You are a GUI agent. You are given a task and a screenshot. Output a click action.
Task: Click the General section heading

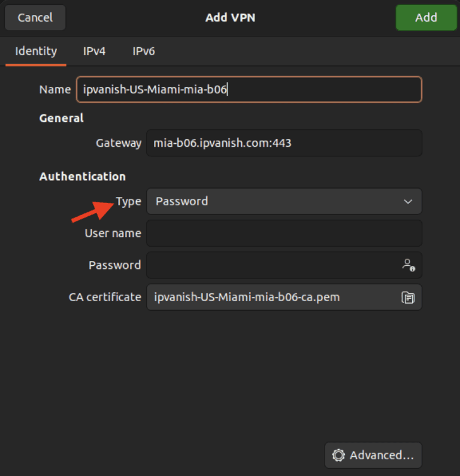point(62,118)
